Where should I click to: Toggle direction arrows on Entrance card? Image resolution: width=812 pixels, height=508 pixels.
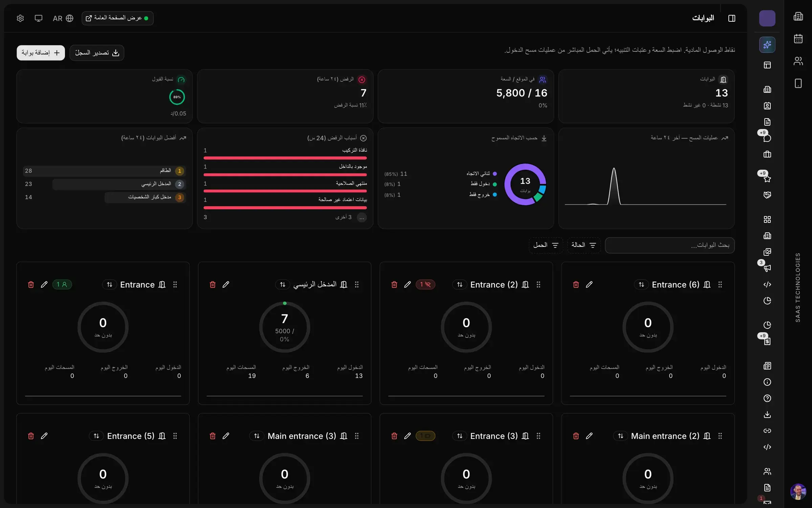click(x=109, y=284)
